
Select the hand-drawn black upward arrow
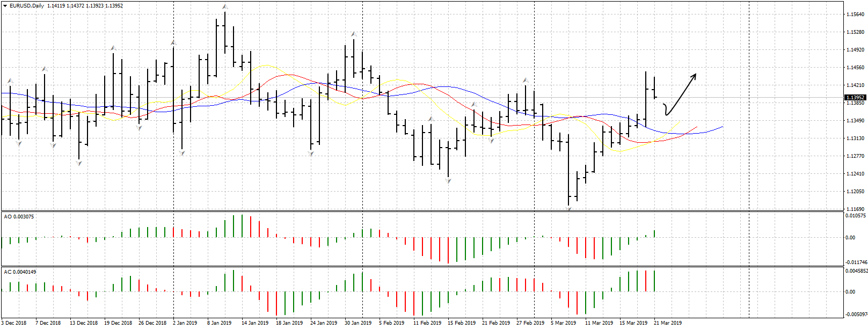point(681,94)
